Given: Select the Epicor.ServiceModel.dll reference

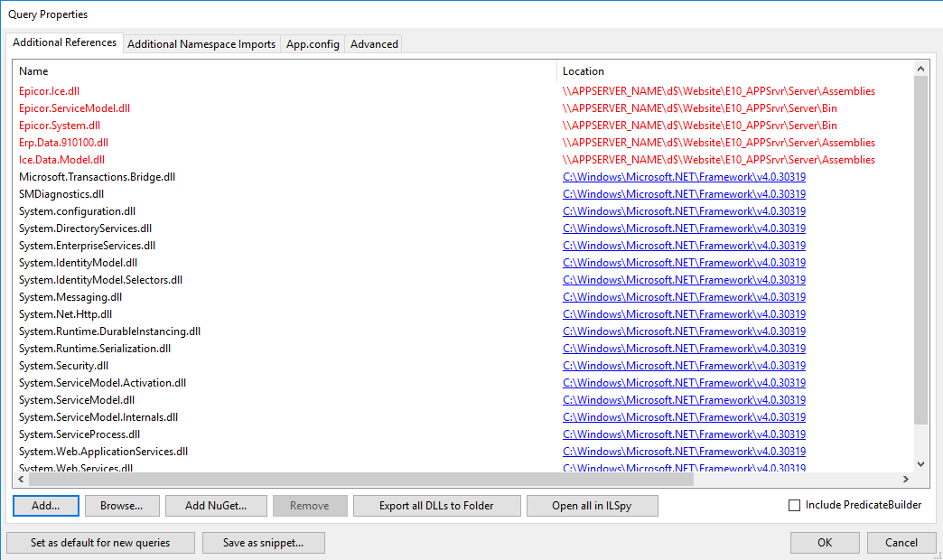Looking at the screenshot, I should 74,108.
